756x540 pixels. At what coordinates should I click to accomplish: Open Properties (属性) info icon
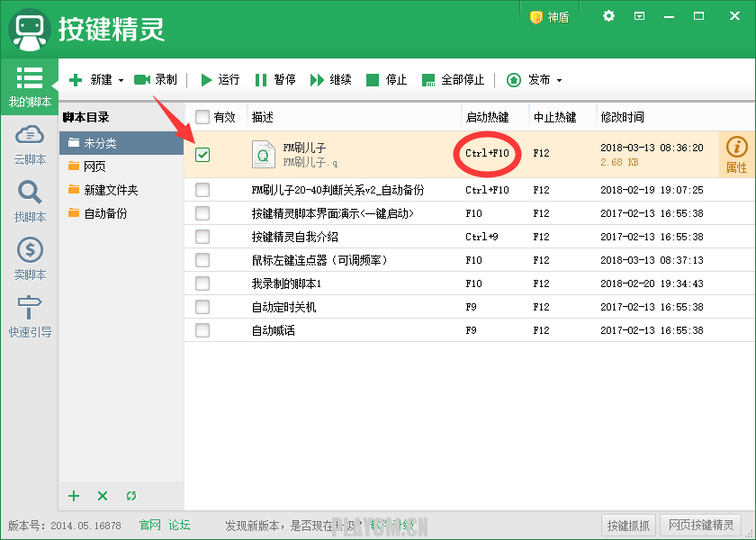coord(736,148)
